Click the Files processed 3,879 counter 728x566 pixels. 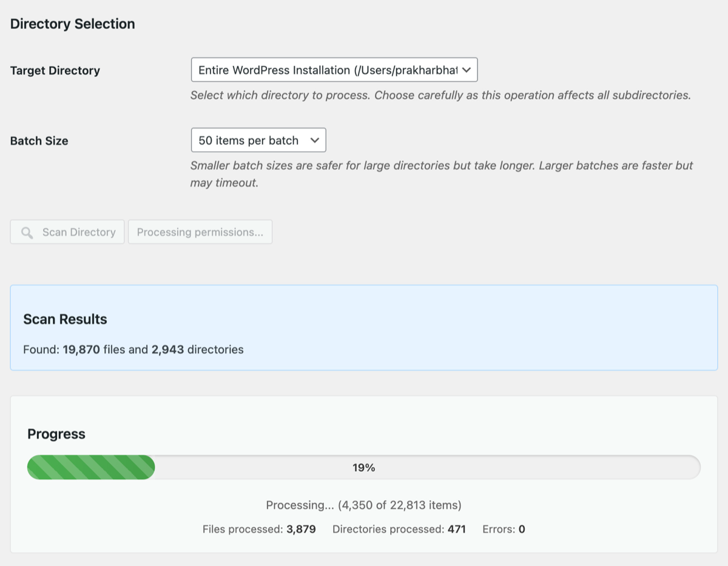pyautogui.click(x=259, y=529)
